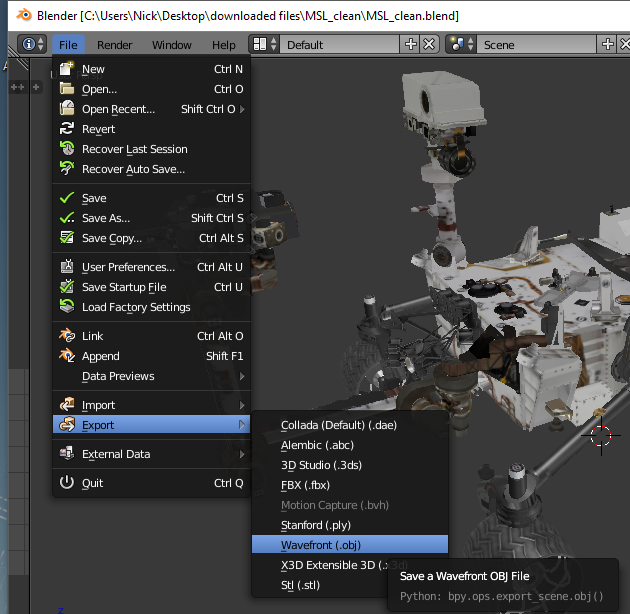This screenshot has height=614, width=630.
Task: Click the Scene name field
Action: coord(536,44)
